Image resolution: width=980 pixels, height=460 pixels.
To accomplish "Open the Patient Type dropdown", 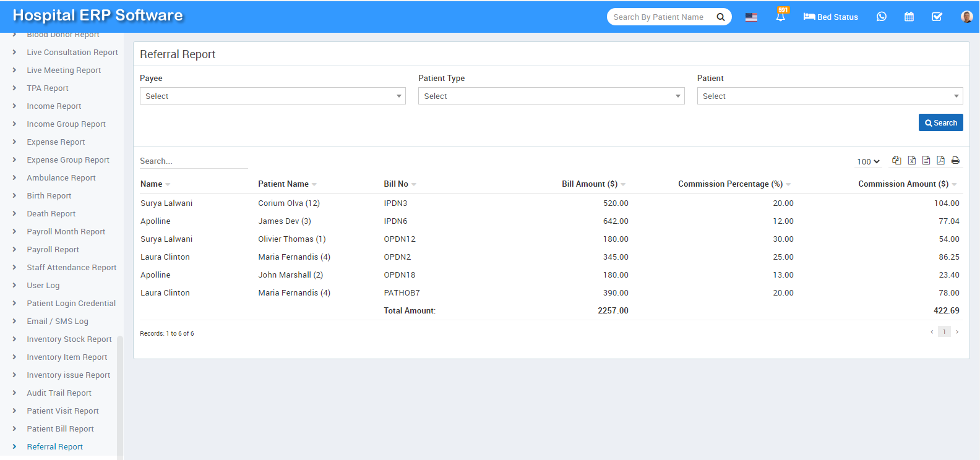I will pyautogui.click(x=551, y=96).
